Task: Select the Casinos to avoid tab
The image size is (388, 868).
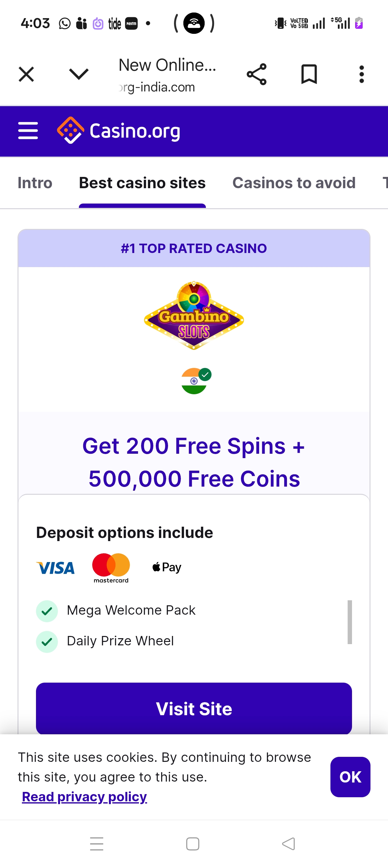Action: pyautogui.click(x=294, y=183)
